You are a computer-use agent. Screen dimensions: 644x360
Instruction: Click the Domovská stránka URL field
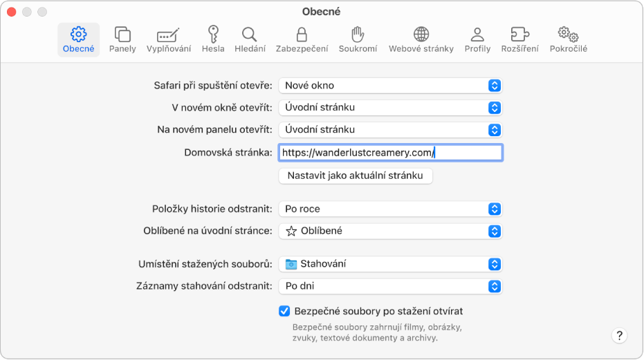coord(390,153)
